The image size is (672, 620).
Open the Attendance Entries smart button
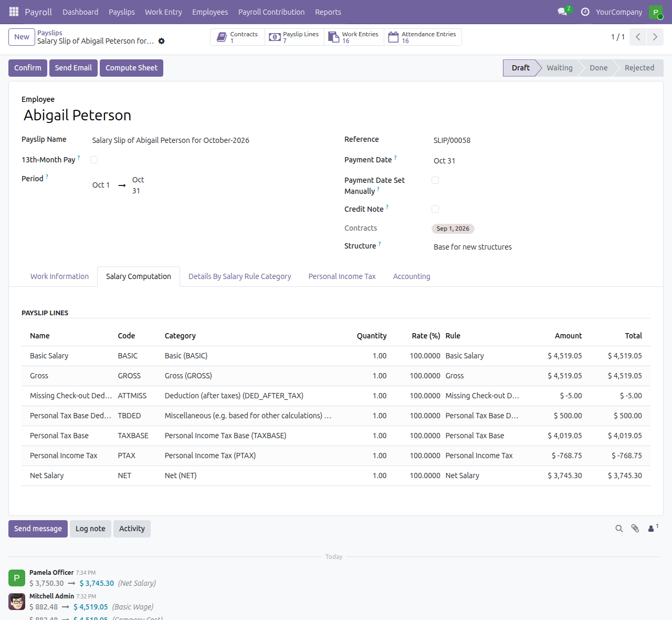tap(423, 37)
